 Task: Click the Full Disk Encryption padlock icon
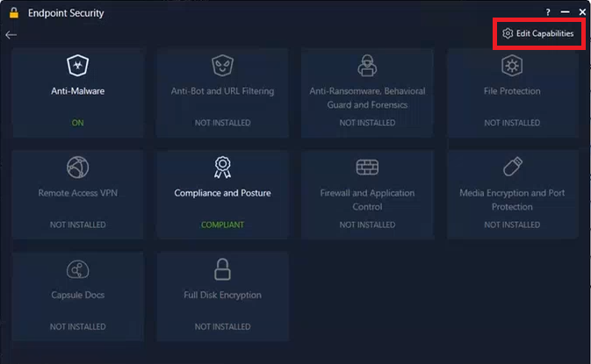click(x=222, y=269)
